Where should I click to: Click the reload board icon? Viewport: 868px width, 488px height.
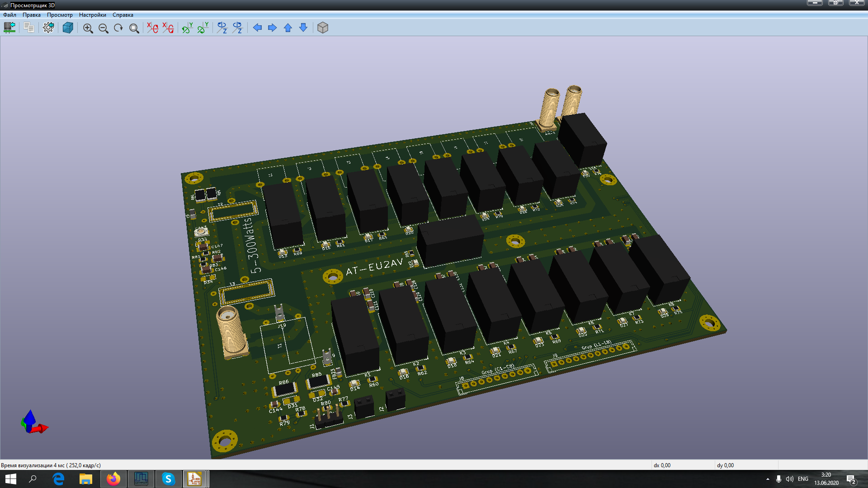coord(9,28)
